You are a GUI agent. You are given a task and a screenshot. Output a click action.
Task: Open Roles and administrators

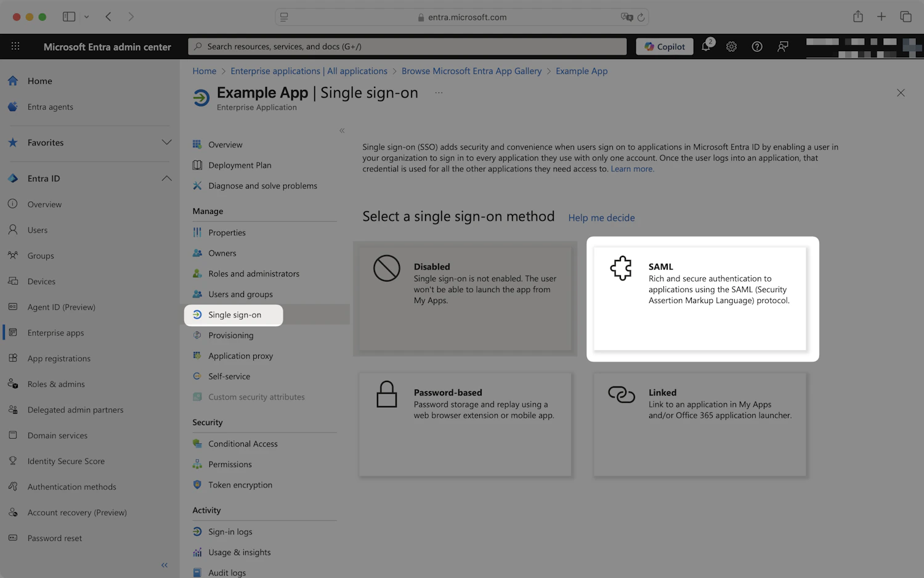254,274
